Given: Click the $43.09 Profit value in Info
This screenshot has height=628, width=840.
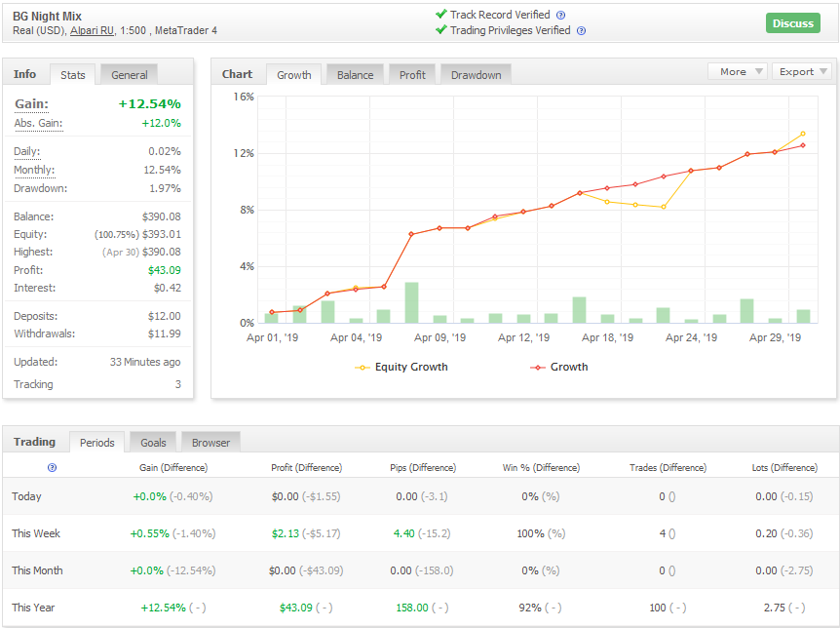Looking at the screenshot, I should (165, 270).
